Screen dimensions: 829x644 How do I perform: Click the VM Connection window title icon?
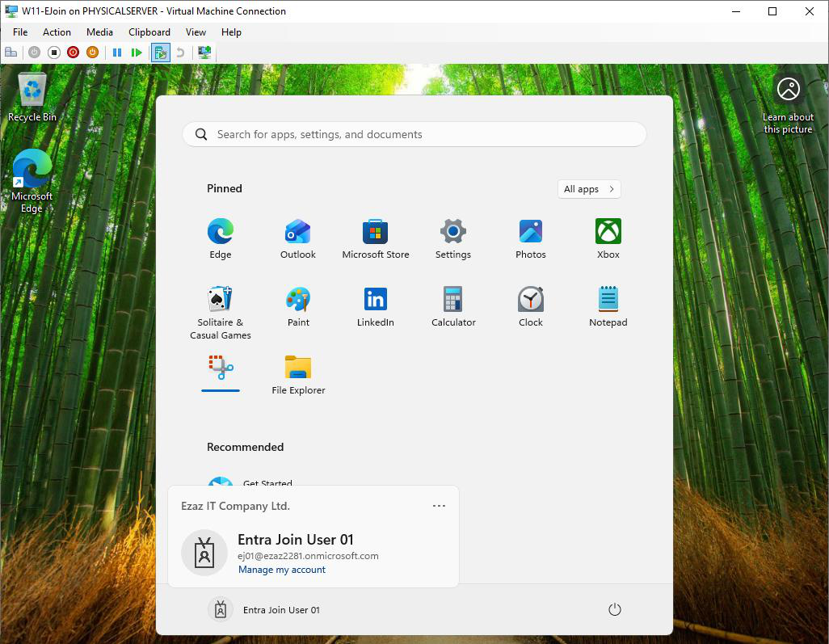11,11
